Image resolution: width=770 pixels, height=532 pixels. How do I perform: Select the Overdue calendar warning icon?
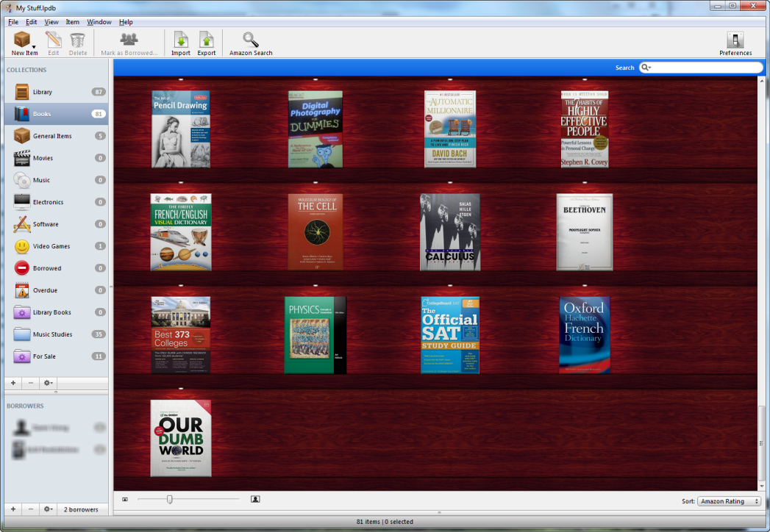[x=21, y=290]
